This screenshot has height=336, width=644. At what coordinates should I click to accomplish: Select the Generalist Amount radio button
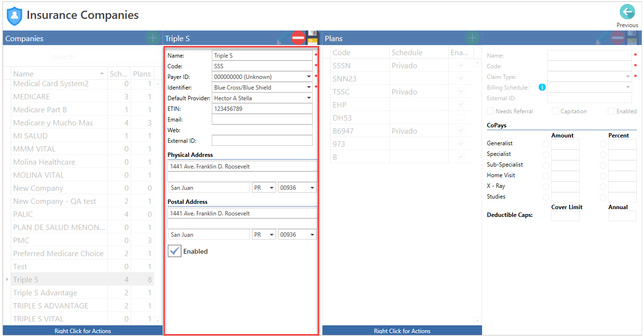pos(546,144)
